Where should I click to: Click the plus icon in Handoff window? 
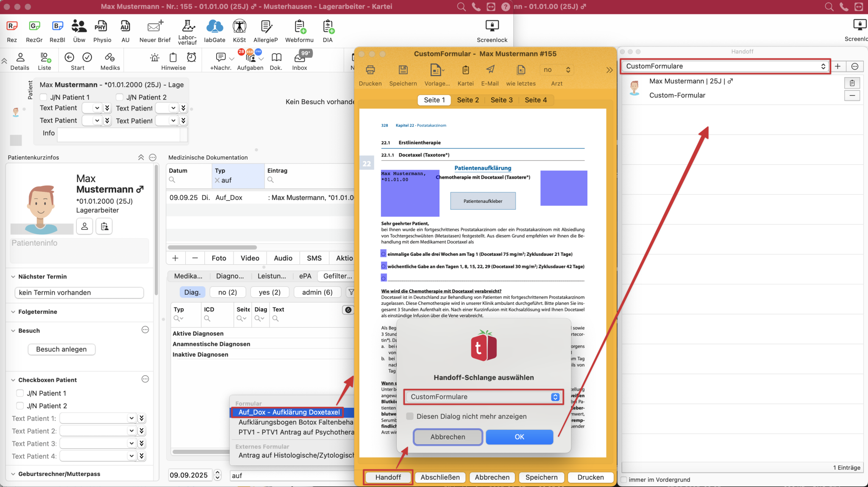837,66
